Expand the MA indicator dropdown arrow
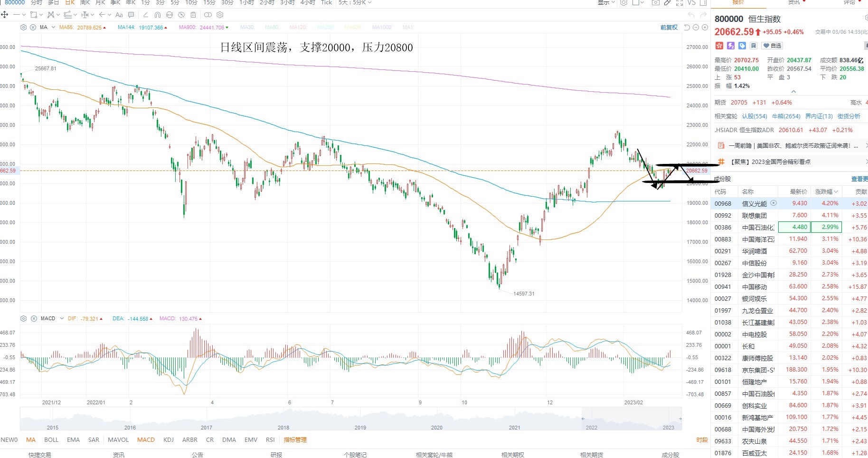This screenshot has width=868, height=458. tap(53, 28)
